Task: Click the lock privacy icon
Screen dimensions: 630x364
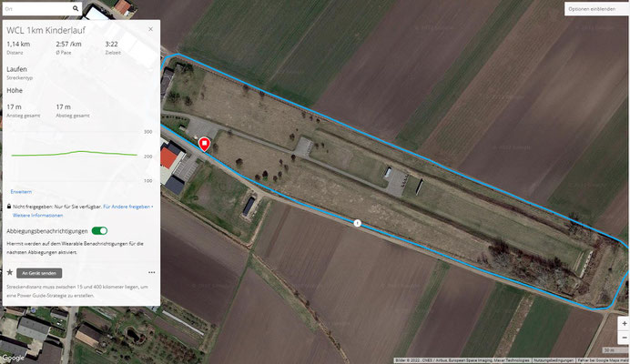Action: (x=9, y=207)
